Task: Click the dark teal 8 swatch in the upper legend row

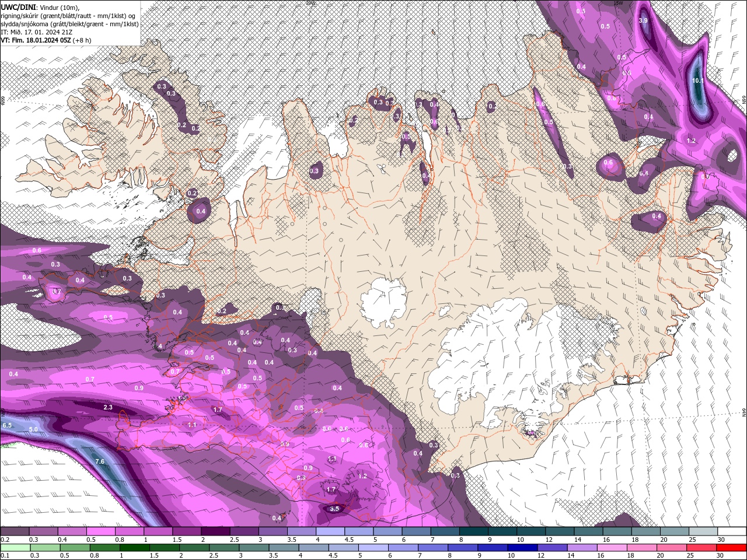Action: point(474,531)
